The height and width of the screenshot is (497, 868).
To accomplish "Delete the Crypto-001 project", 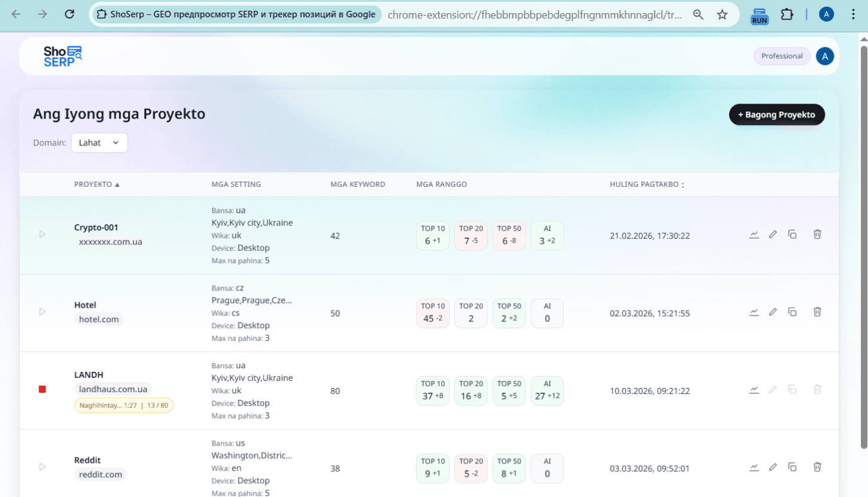I will 817,234.
